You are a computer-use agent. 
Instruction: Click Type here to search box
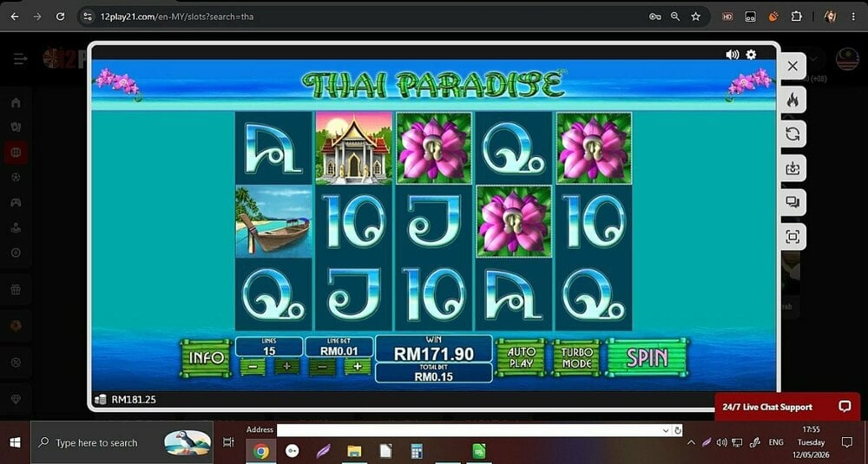tap(122, 442)
